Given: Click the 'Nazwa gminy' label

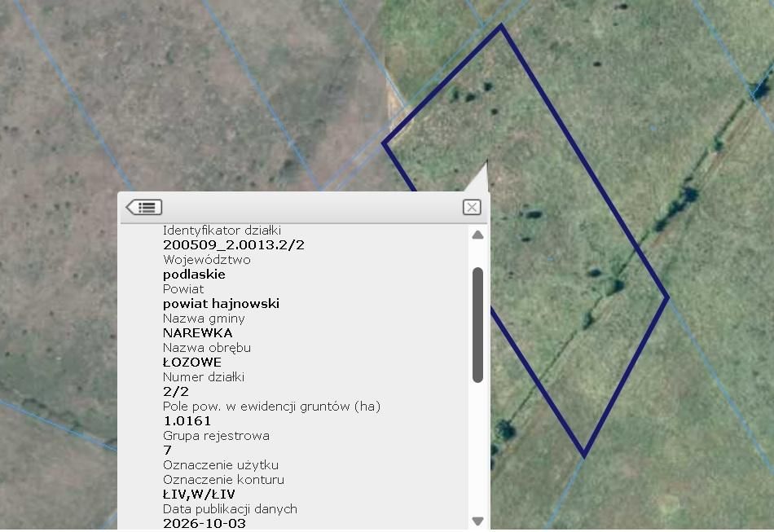Looking at the screenshot, I should coord(204,319).
